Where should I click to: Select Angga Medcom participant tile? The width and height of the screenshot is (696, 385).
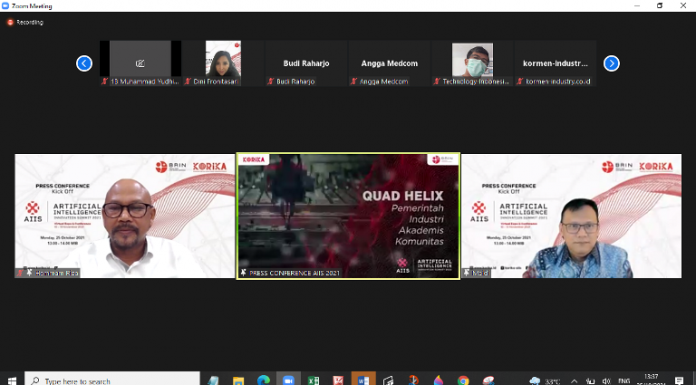(x=389, y=64)
